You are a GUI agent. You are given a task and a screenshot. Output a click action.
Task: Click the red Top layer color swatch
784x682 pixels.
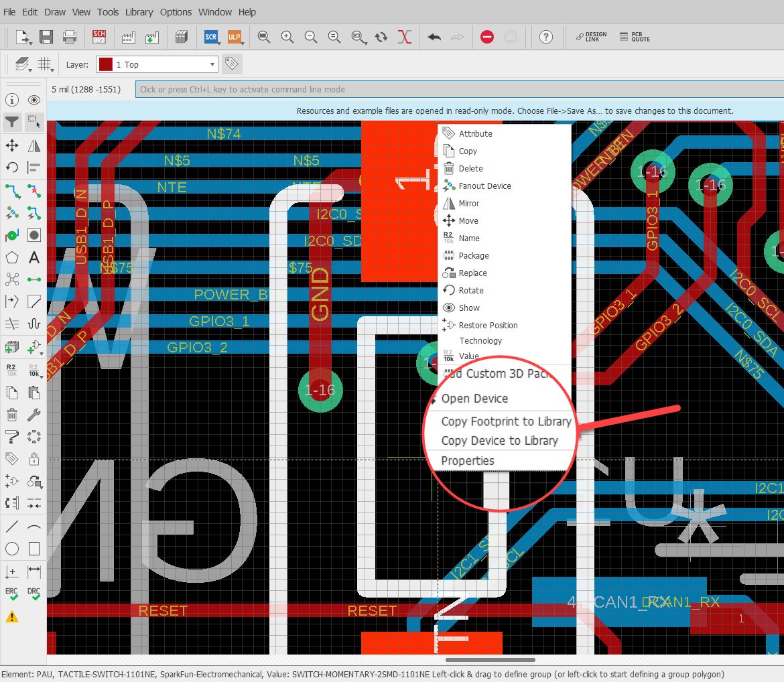[x=106, y=63]
